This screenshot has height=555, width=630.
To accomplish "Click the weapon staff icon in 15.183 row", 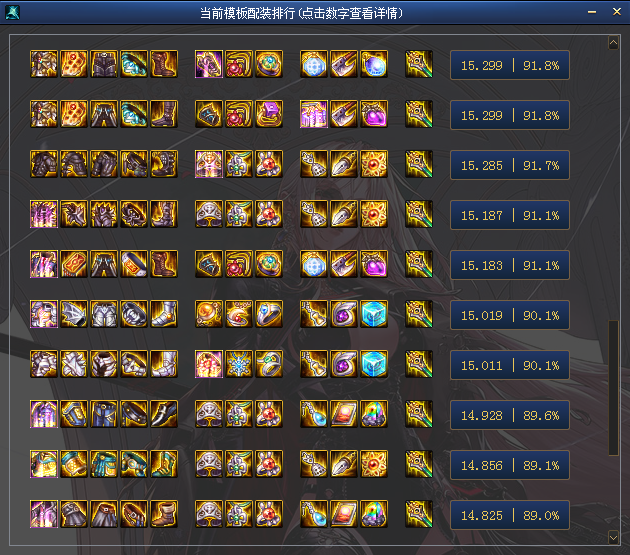I will coord(419,264).
